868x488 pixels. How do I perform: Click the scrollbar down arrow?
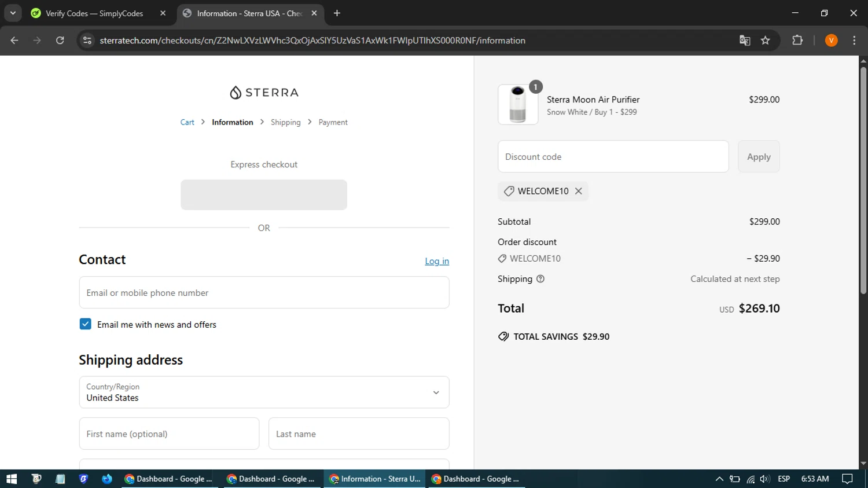863,464
